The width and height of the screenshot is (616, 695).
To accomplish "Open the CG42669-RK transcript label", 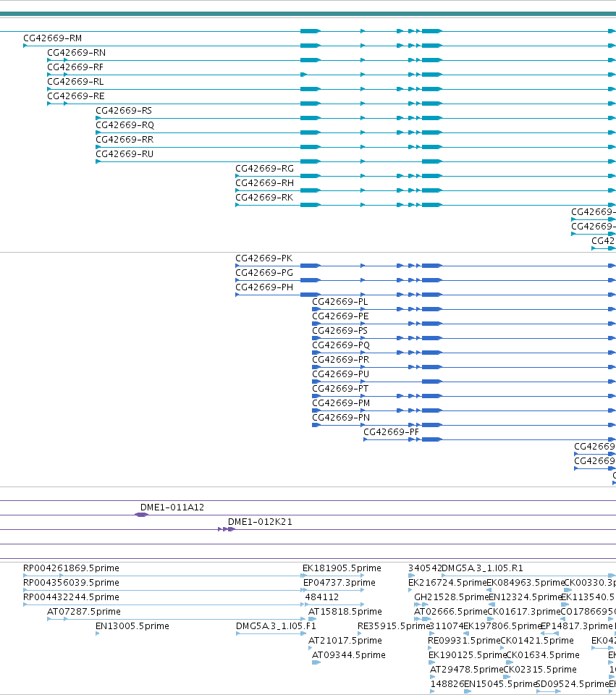I will click(264, 198).
